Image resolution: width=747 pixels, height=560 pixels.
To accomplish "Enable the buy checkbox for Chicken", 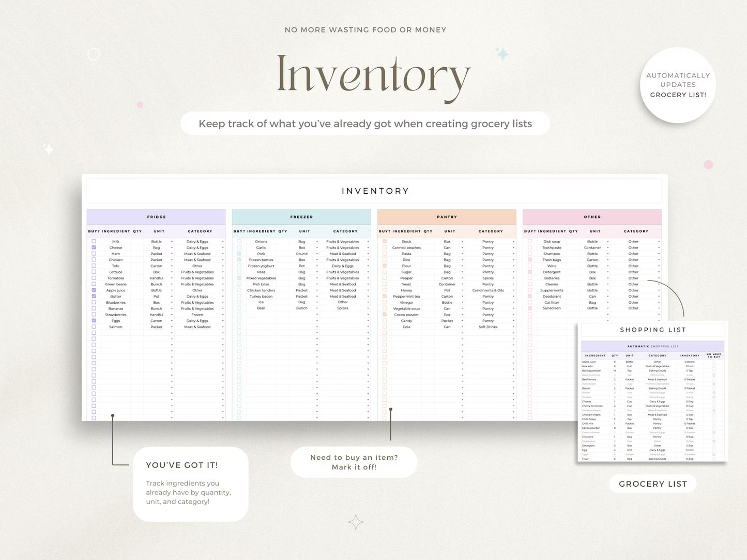I will (x=94, y=260).
